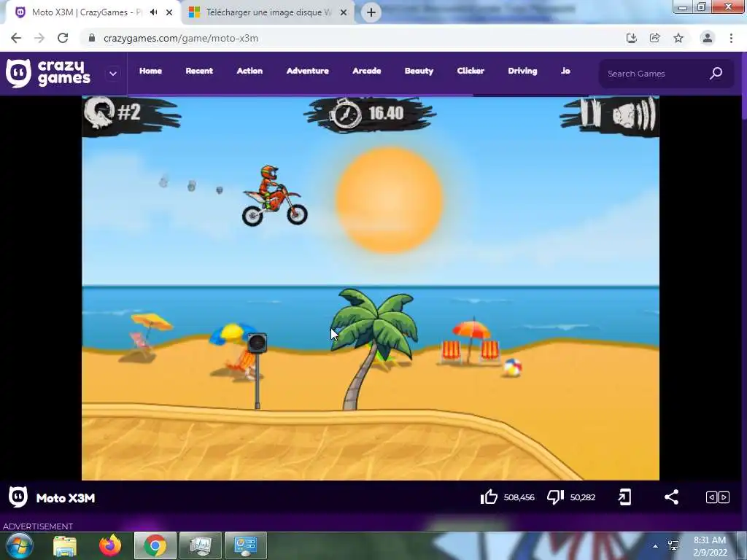Image resolution: width=747 pixels, height=560 pixels.
Task: Switch to the Télécharger une image disque tab
Action: pos(267,12)
